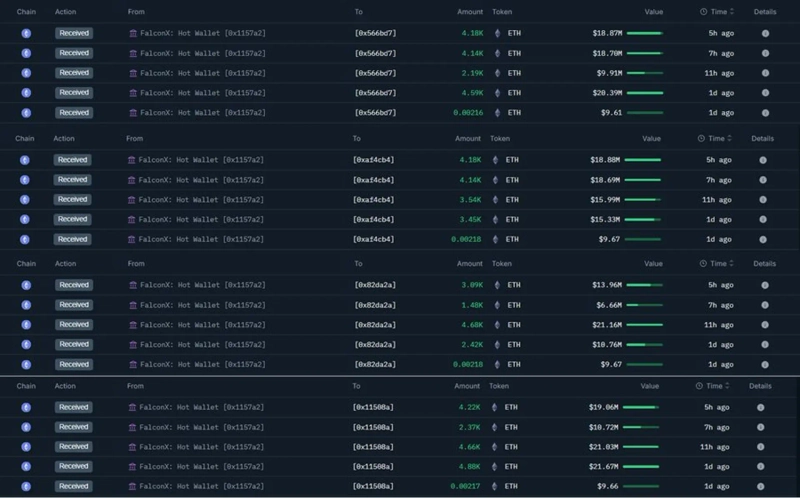This screenshot has height=498, width=800.
Task: Click the Amount column header in 0xaf4cb4 table
Action: tap(467, 138)
